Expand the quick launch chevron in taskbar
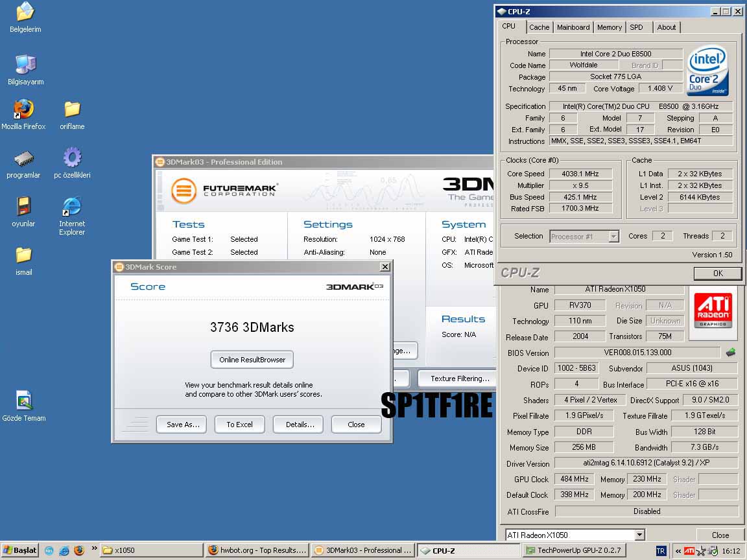 pyautogui.click(x=94, y=548)
